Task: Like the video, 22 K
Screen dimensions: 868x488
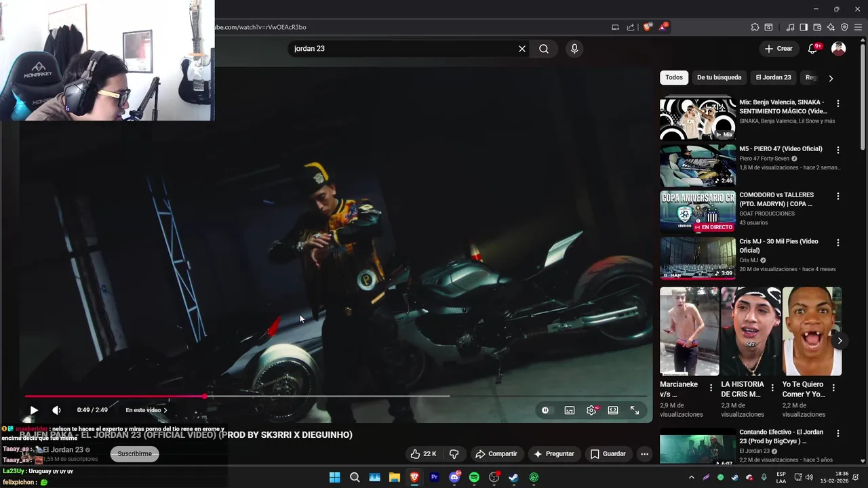Action: coord(423,453)
